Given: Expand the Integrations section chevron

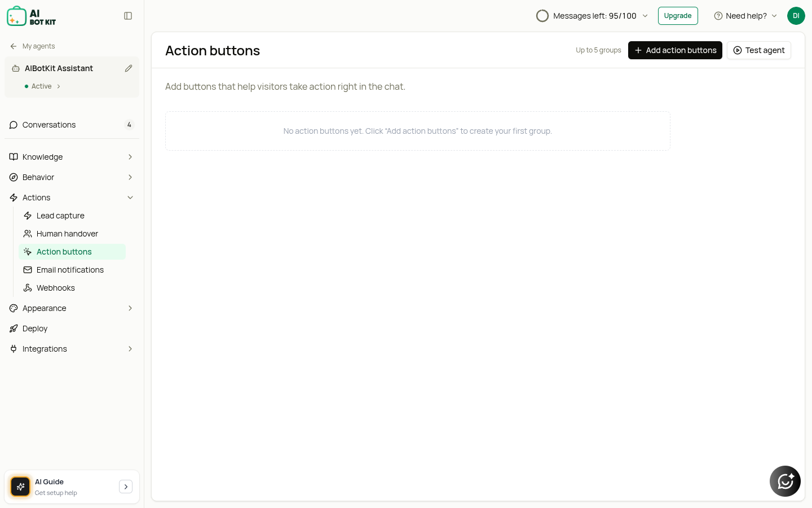Looking at the screenshot, I should 130,349.
